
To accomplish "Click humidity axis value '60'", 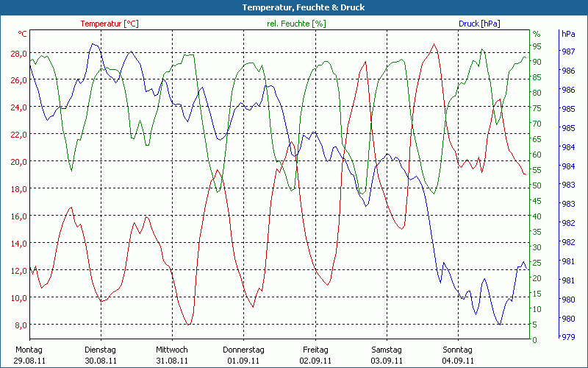I will (537, 155).
